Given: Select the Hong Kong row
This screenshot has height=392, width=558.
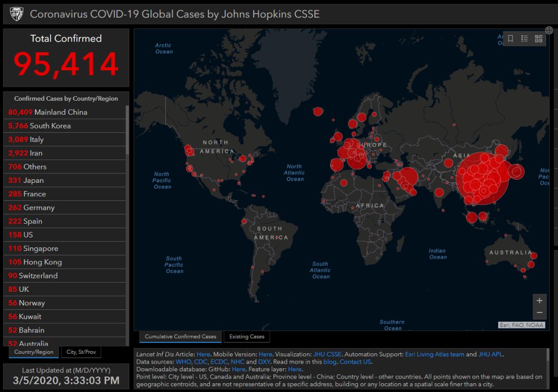Looking at the screenshot, I should [65, 262].
